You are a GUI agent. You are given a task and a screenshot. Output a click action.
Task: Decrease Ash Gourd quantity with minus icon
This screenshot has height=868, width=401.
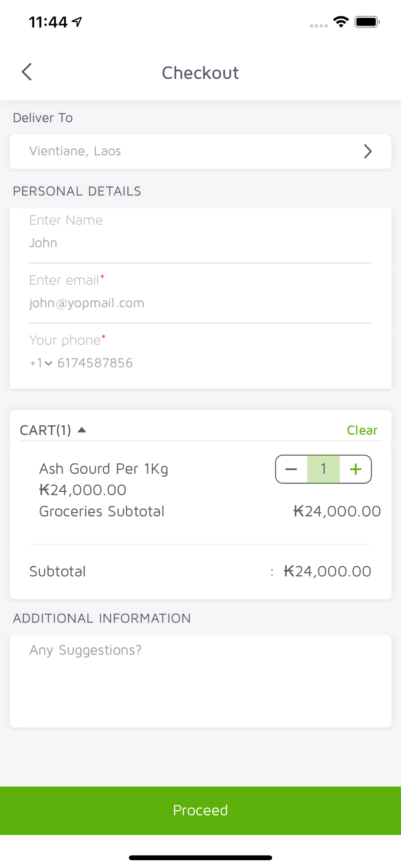(291, 469)
